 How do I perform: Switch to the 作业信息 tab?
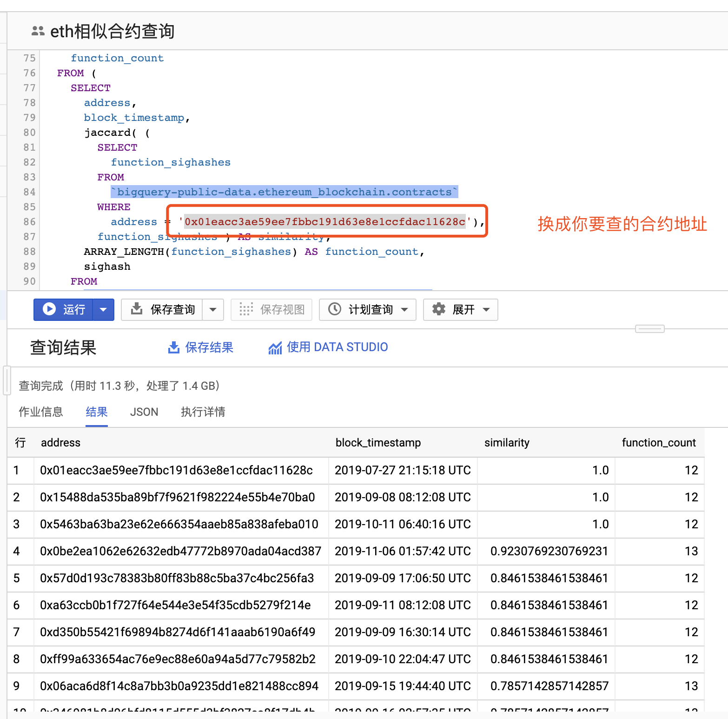pyautogui.click(x=41, y=412)
